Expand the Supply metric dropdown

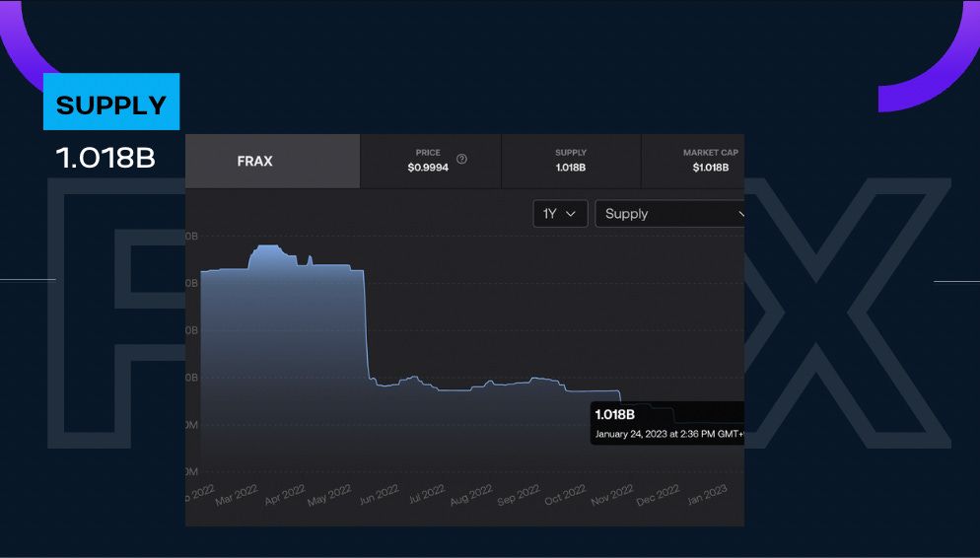pyautogui.click(x=670, y=214)
